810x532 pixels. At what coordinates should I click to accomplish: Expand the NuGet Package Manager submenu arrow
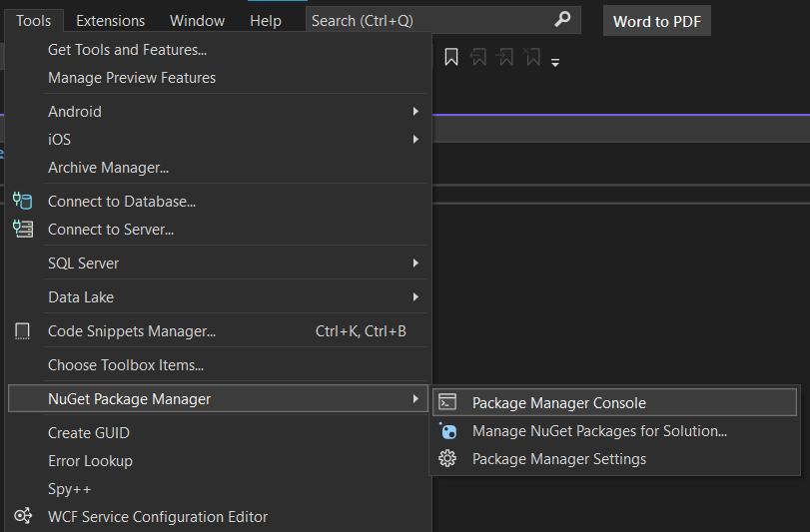[415, 399]
